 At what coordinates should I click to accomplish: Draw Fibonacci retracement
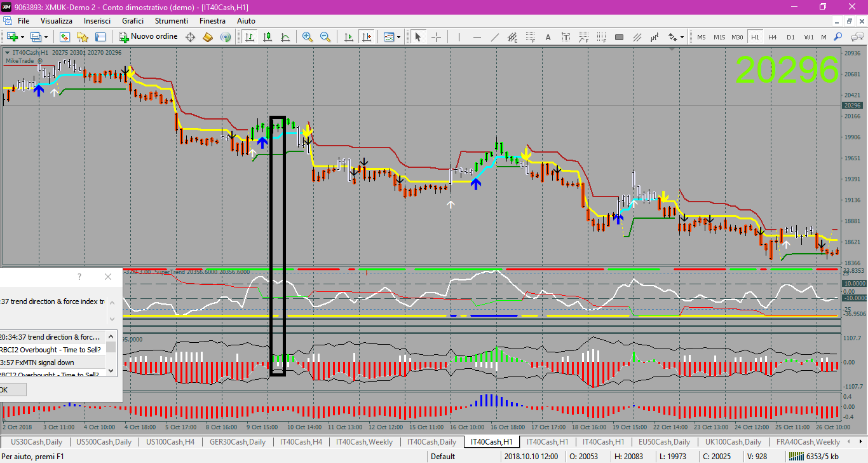pyautogui.click(x=530, y=37)
